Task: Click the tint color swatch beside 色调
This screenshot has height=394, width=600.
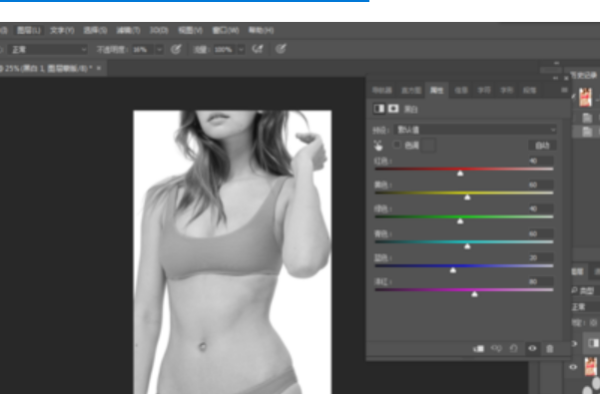Action: coord(428,145)
